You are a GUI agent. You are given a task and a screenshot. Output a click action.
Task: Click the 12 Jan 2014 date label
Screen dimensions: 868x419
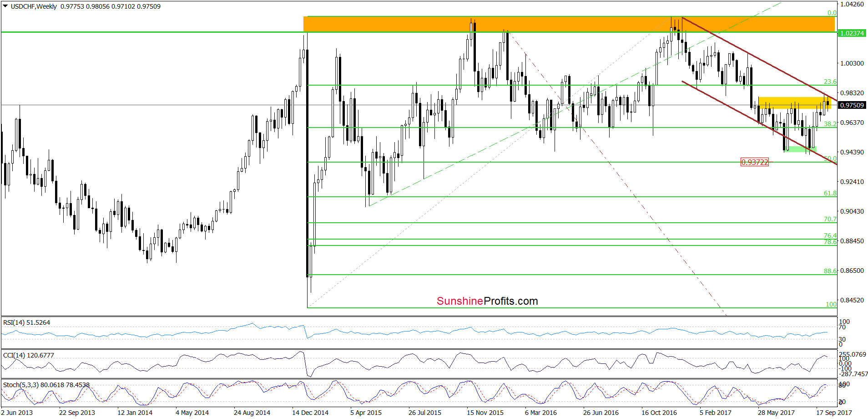point(135,413)
